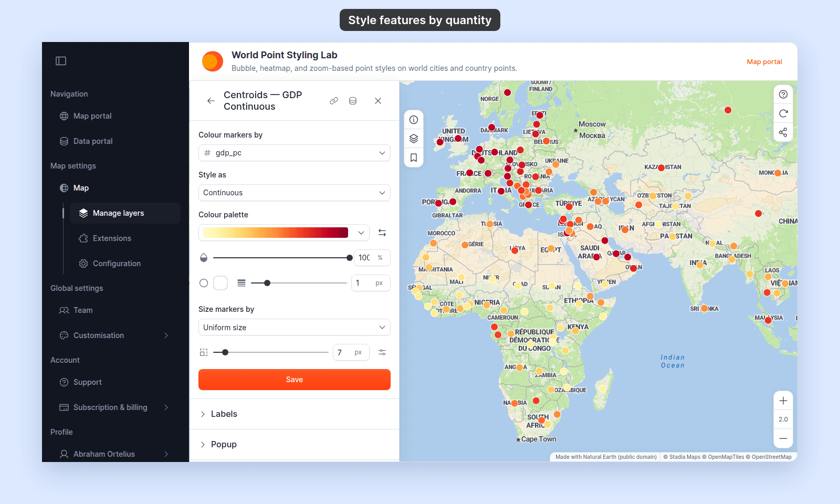Expand the Customisation submenu
Viewport: 840px width, 504px height.
point(115,335)
